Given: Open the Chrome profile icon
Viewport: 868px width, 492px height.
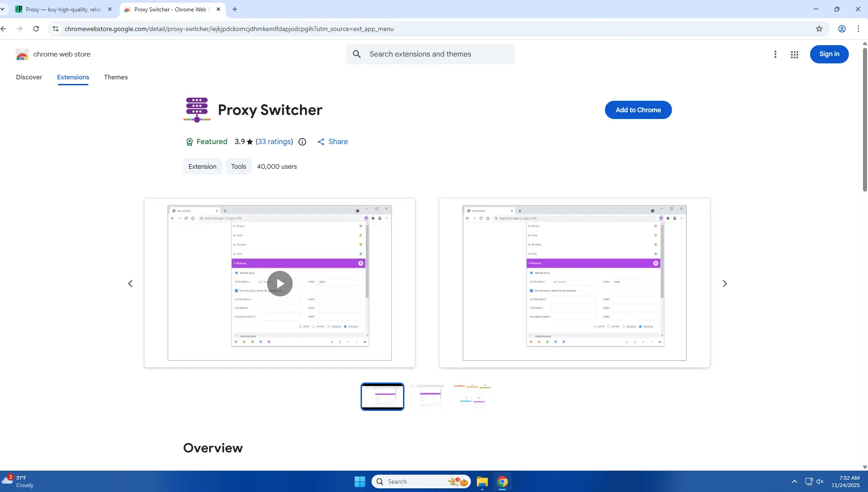Looking at the screenshot, I should coord(842,29).
